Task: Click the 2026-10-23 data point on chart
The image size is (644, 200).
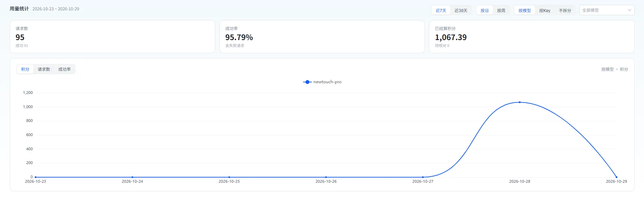Action: (36, 177)
